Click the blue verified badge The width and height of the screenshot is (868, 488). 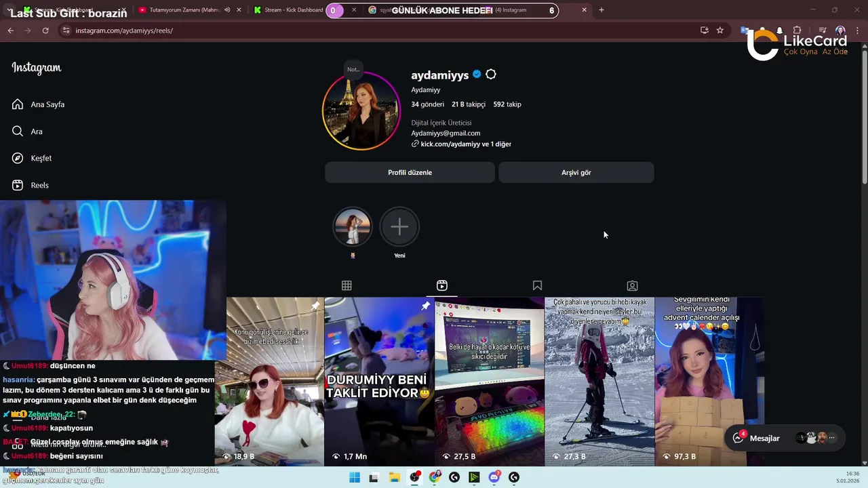pos(477,75)
